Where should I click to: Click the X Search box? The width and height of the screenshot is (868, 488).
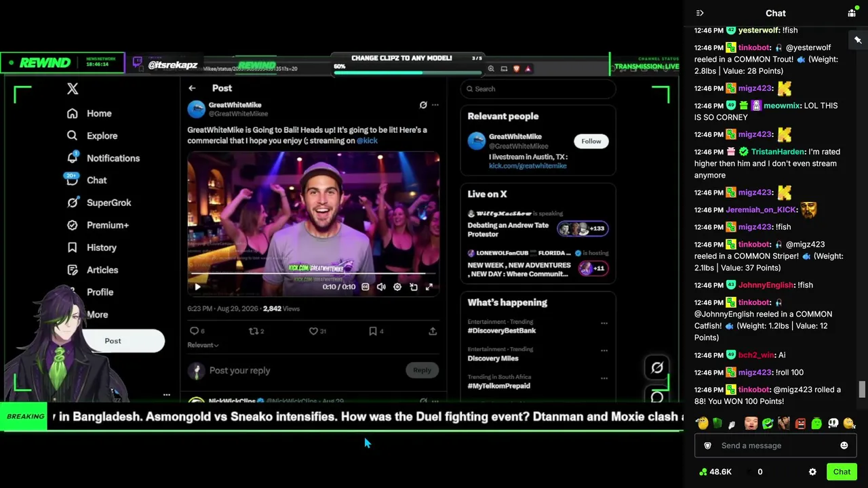coord(538,89)
